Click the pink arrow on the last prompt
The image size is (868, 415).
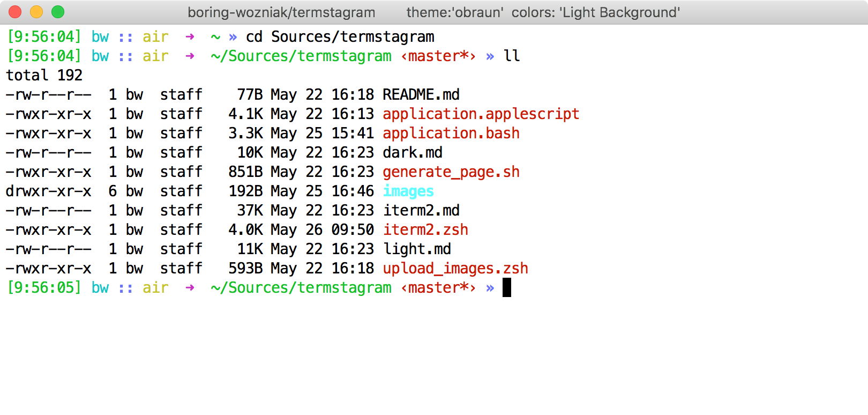tap(190, 288)
